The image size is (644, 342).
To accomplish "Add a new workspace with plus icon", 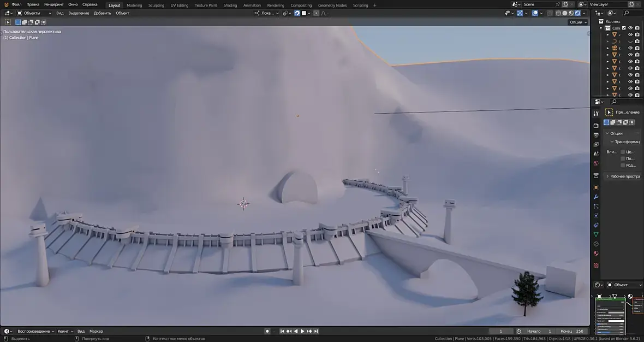I will (x=374, y=5).
